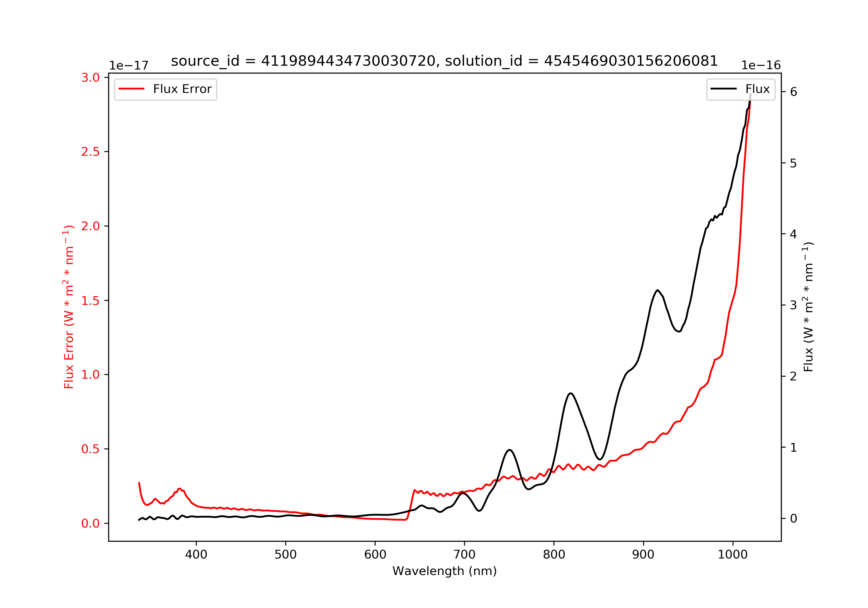Click the right Flux y-axis label

click(808, 307)
